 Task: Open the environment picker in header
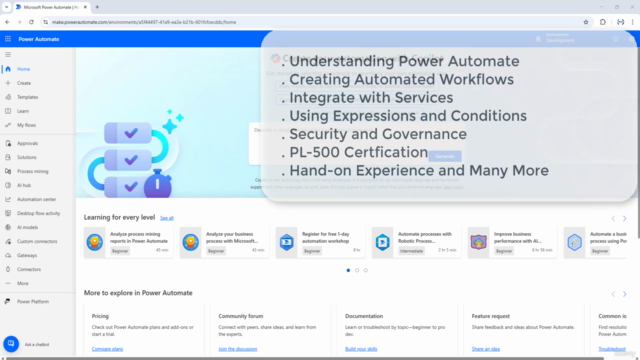tap(555, 39)
